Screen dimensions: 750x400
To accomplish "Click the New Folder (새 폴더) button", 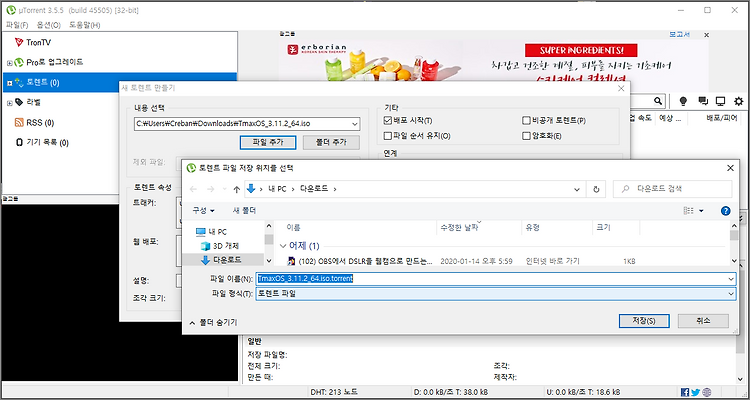I will [x=244, y=211].
